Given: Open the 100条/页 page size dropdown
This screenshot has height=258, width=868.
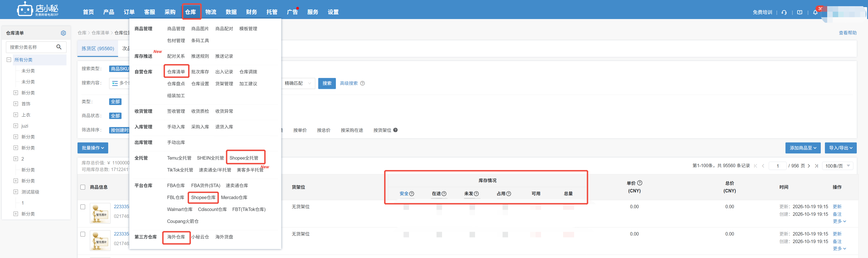Looking at the screenshot, I should pyautogui.click(x=838, y=166).
